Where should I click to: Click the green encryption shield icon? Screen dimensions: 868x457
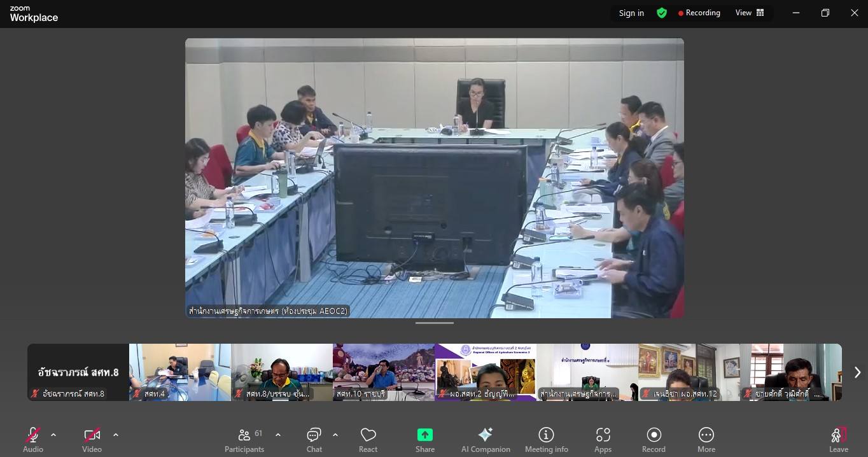(x=662, y=13)
